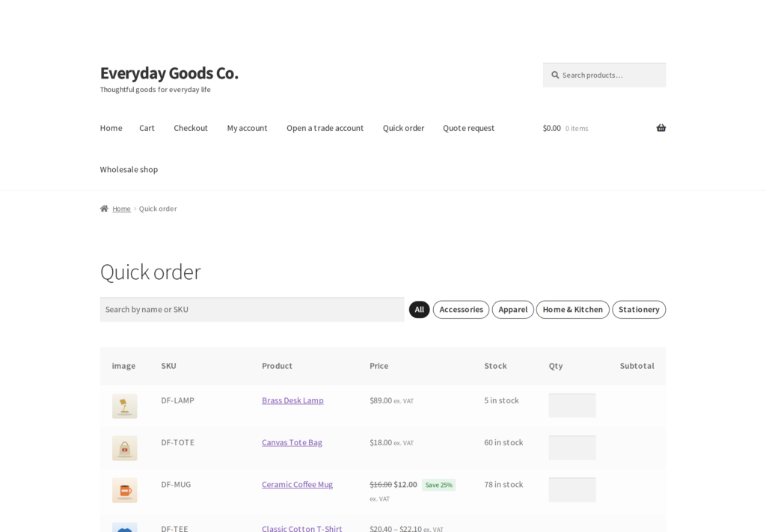Click the Save 25% badge
The width and height of the screenshot is (766, 532).
pyautogui.click(x=438, y=485)
